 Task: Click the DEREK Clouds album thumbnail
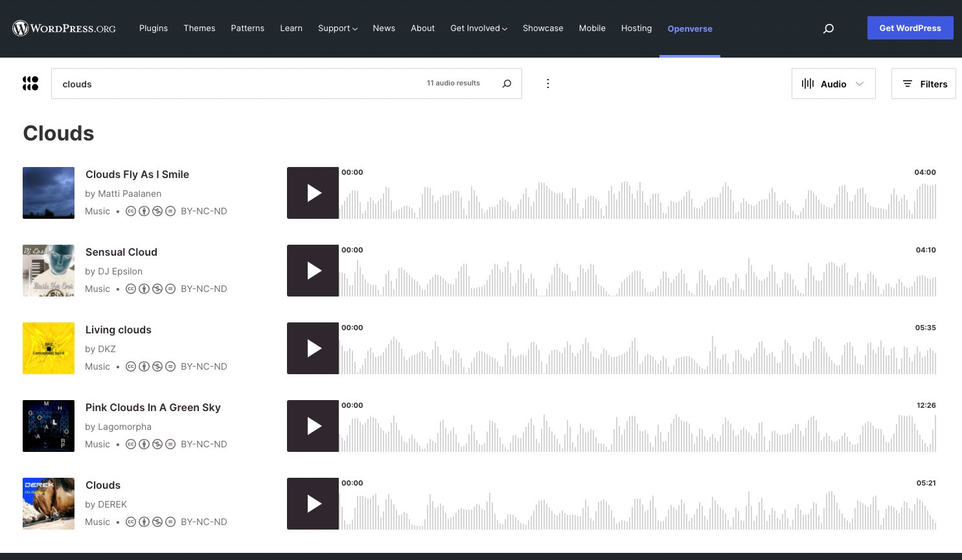click(49, 504)
